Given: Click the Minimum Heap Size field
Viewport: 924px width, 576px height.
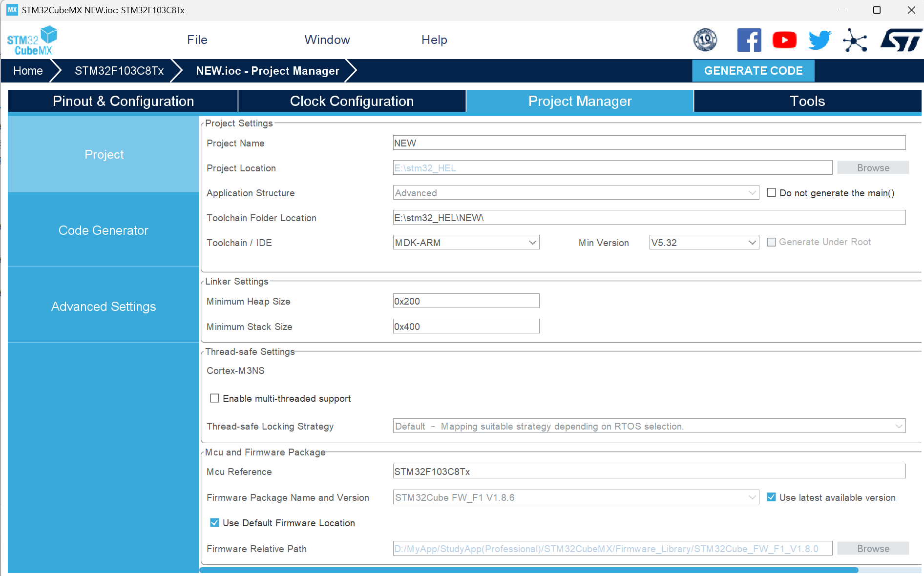Looking at the screenshot, I should point(466,301).
